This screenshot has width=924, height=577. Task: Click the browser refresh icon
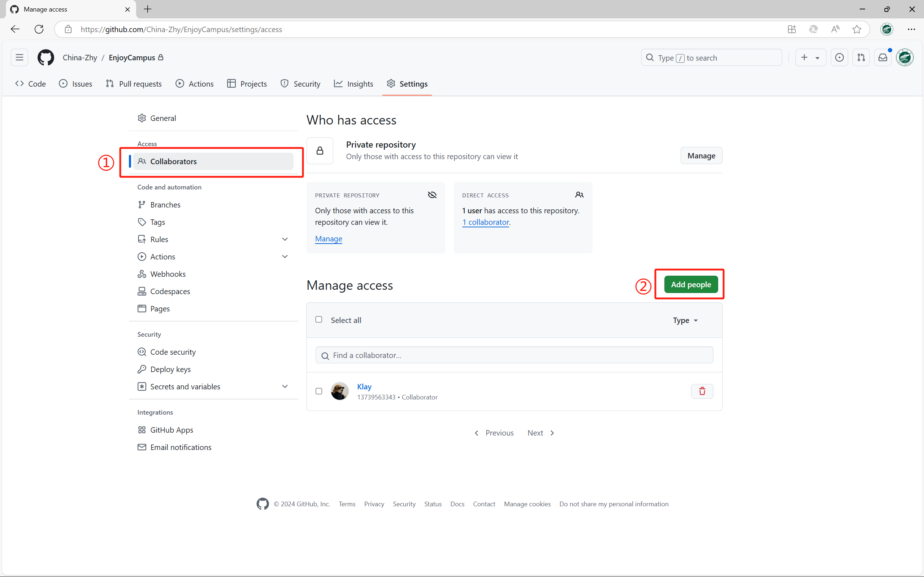39,29
